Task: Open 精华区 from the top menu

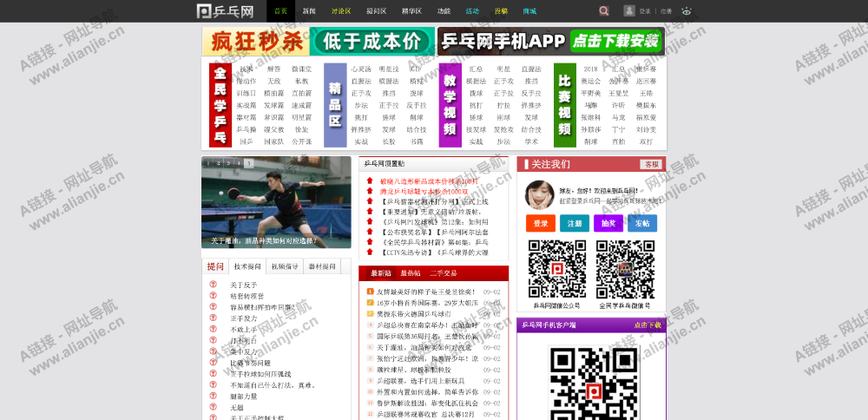Action: [411, 11]
